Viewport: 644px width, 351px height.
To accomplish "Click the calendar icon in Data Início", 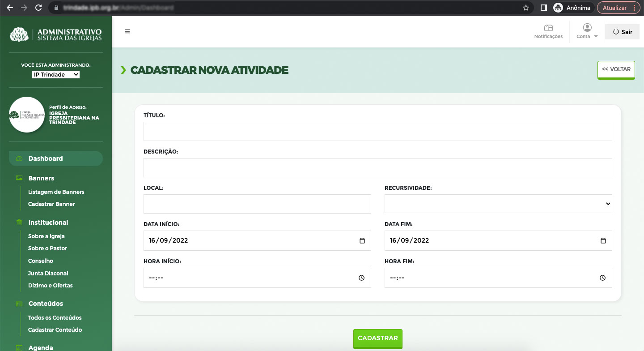I will tap(362, 241).
